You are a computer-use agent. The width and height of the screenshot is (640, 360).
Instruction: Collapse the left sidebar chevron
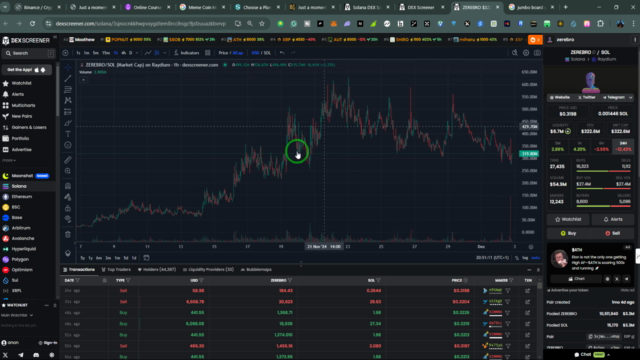55,37
